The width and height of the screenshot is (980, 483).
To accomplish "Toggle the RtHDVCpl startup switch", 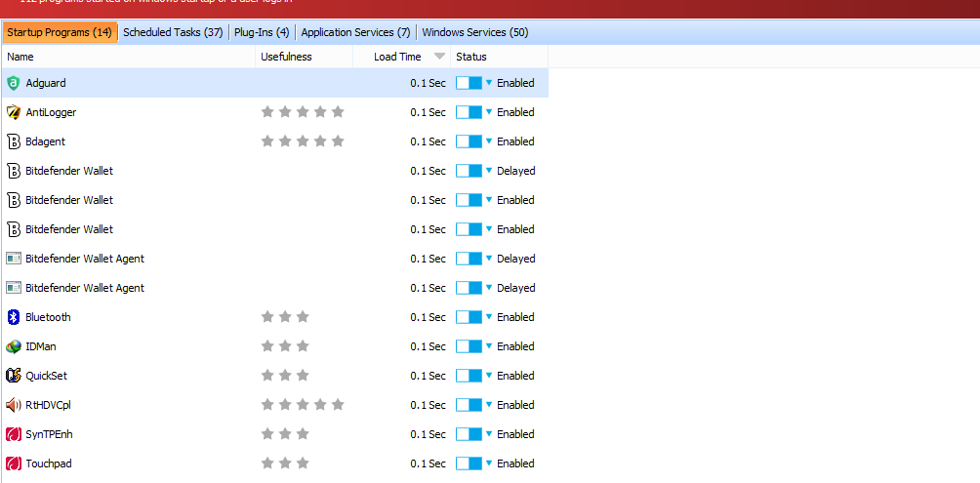I will point(469,405).
